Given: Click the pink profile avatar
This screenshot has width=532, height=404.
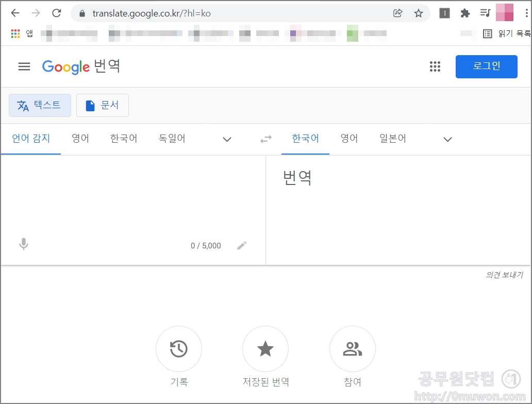Looking at the screenshot, I should 505,12.
